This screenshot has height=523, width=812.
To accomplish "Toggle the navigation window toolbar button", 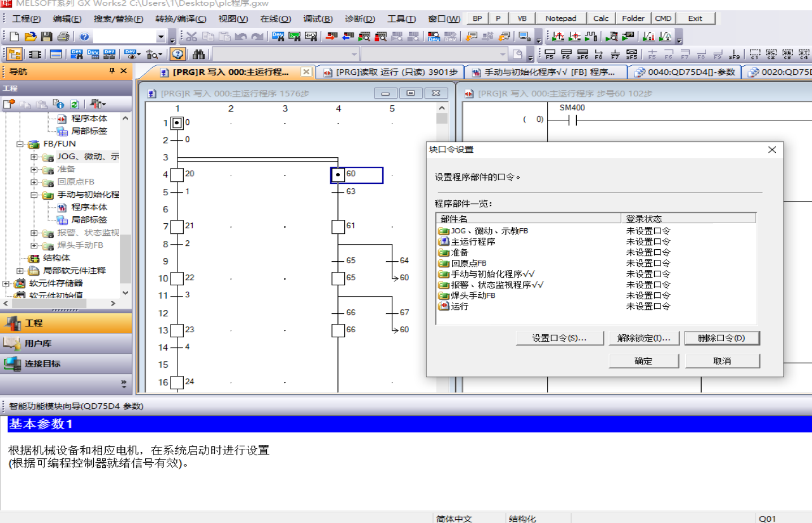I will coord(15,54).
